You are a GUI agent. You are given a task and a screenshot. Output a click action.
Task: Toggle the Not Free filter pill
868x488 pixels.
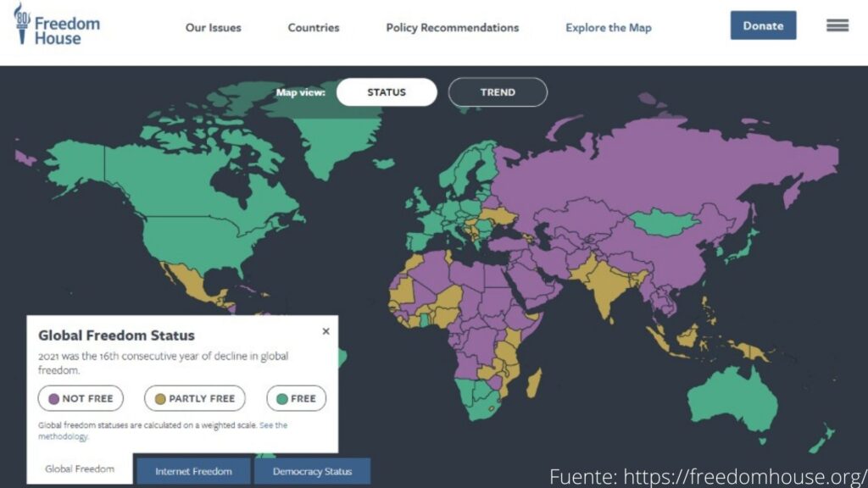point(81,398)
